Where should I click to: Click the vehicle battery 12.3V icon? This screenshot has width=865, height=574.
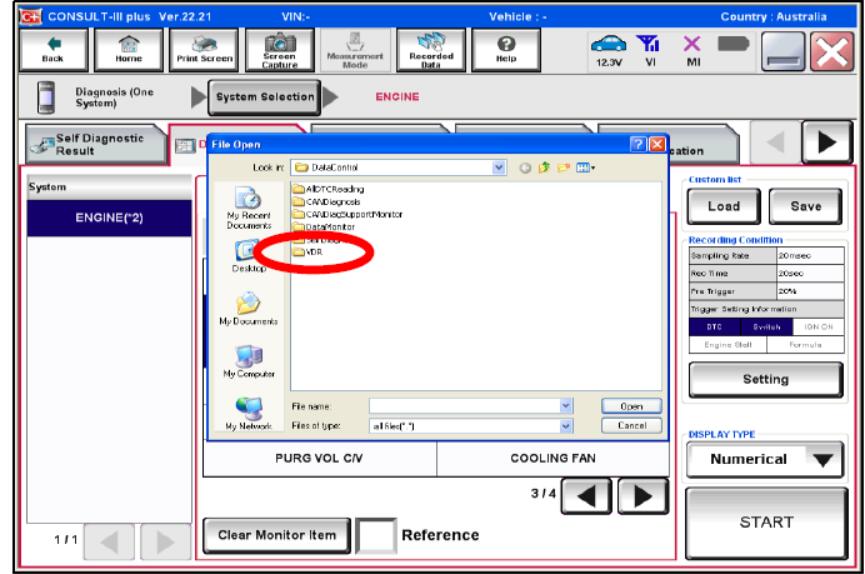click(608, 50)
